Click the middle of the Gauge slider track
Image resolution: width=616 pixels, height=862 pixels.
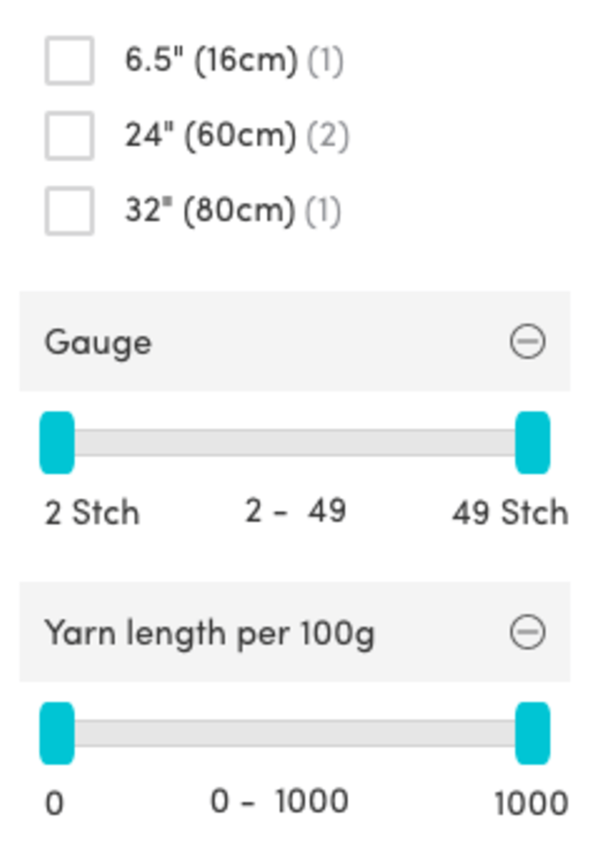pos(295,442)
